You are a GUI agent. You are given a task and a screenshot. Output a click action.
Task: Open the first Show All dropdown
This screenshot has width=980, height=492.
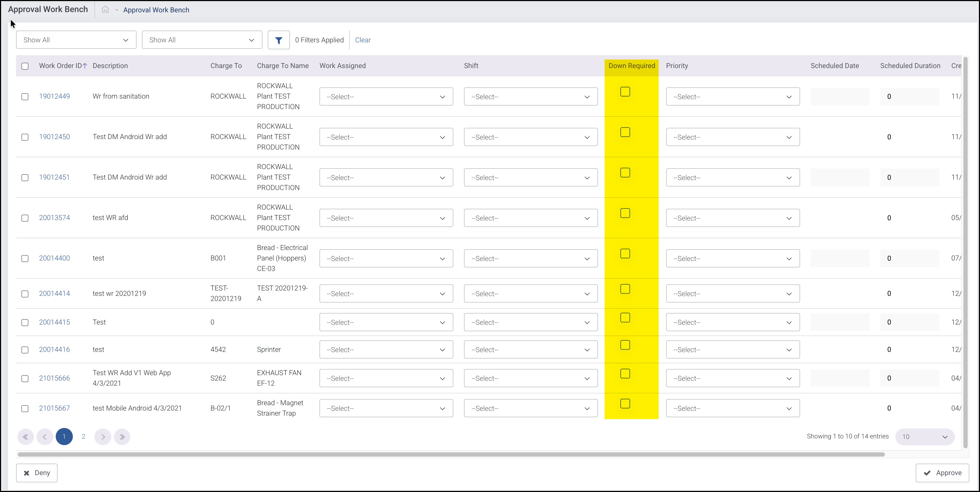coord(76,40)
